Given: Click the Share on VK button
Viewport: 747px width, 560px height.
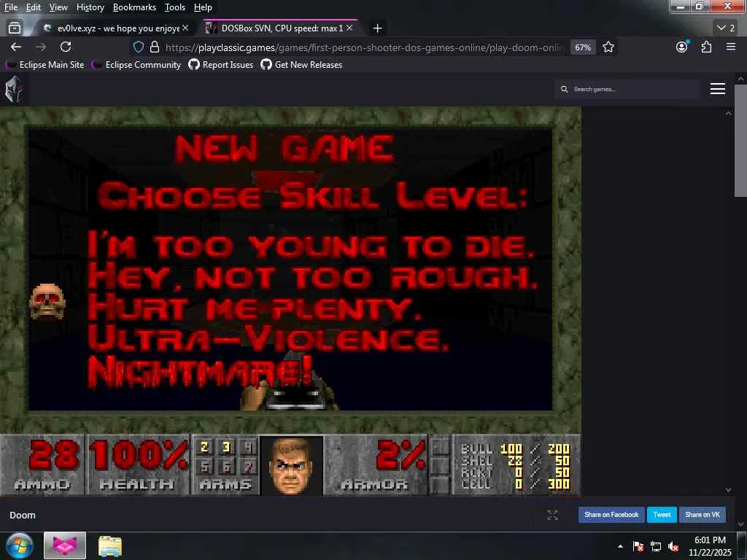Looking at the screenshot, I should pyautogui.click(x=703, y=515).
